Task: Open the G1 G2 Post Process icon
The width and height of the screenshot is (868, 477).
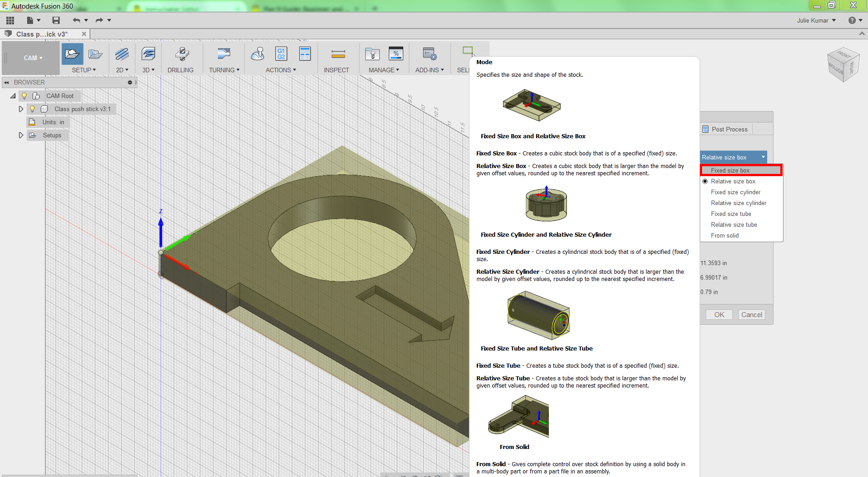Action: [x=281, y=54]
